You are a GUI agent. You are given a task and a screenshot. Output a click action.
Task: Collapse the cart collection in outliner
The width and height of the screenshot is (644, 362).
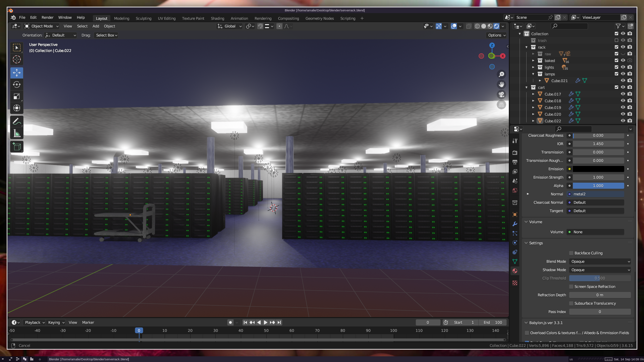click(527, 87)
